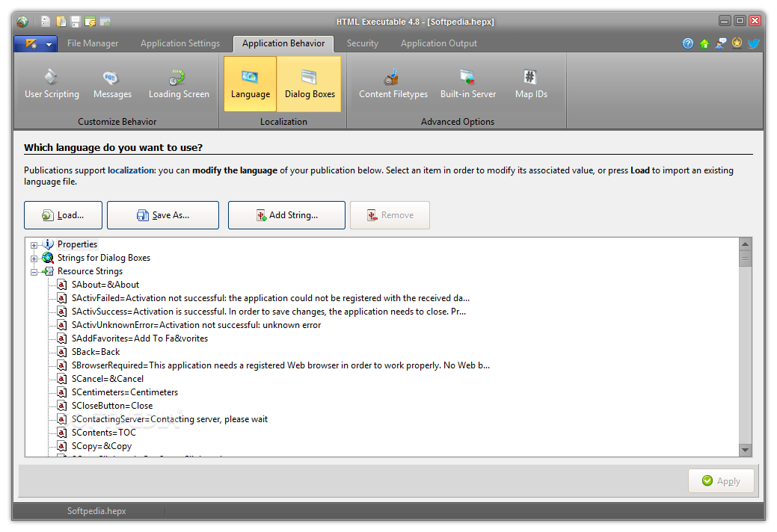The height and width of the screenshot is (532, 777).
Task: Select the SBrowserRequired string row
Action: (280, 365)
